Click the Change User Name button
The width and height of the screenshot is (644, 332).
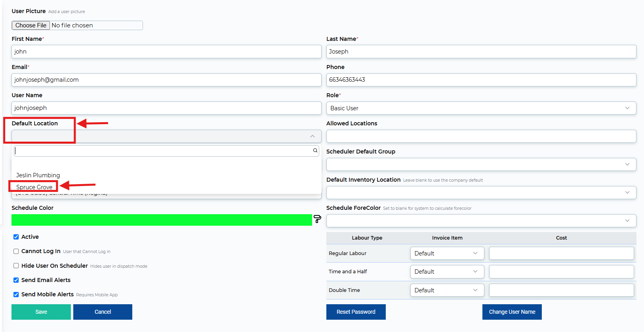[512, 312]
